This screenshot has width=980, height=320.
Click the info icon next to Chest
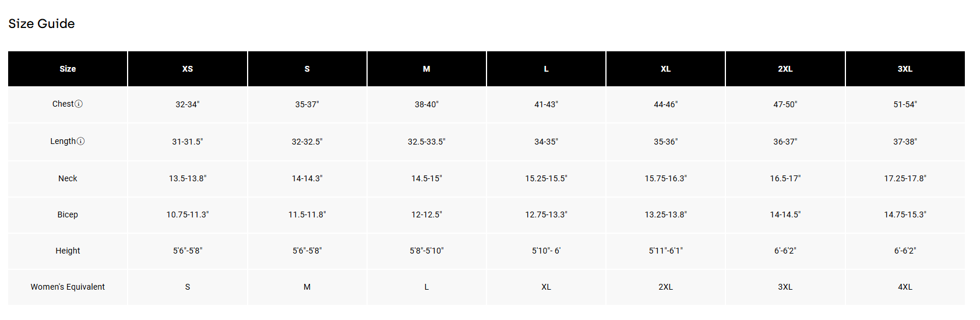(x=79, y=104)
